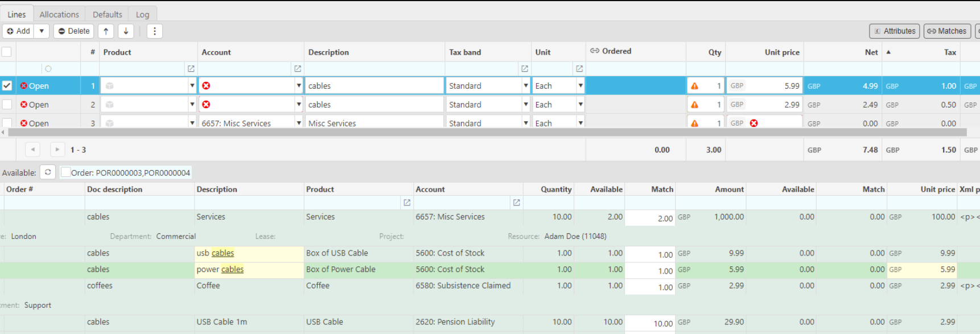
Task: Delete the selected line
Action: (74, 31)
